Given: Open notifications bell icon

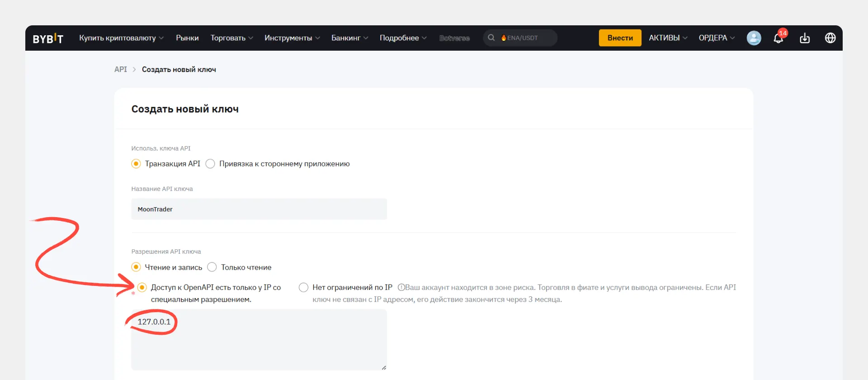Looking at the screenshot, I should pos(778,38).
